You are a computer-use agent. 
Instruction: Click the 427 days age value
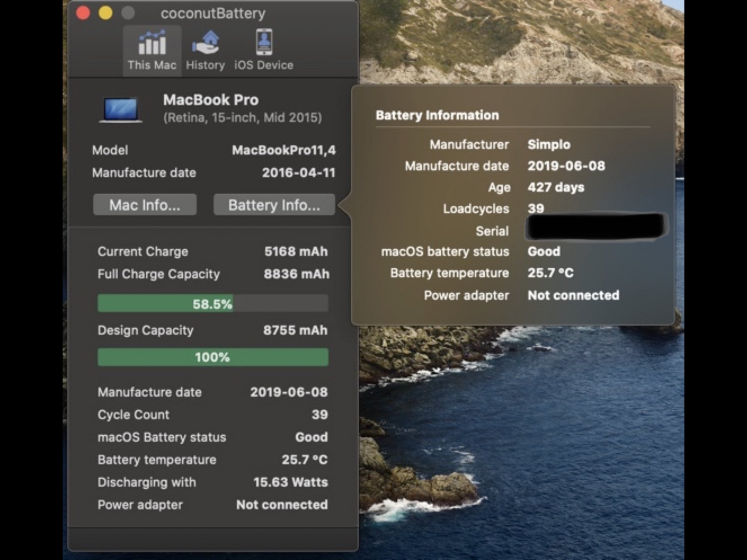pyautogui.click(x=556, y=187)
